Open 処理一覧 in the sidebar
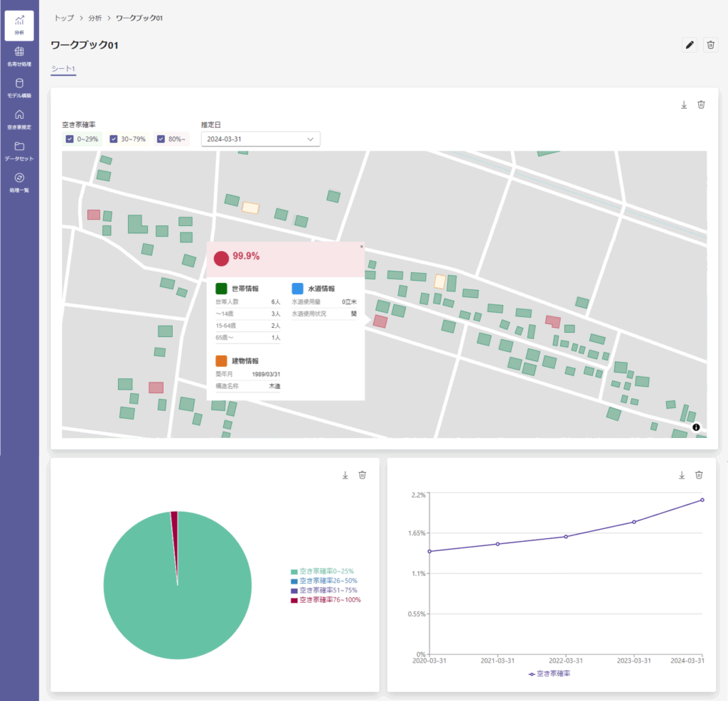Image resolution: width=728 pixels, height=701 pixels. coord(19,183)
